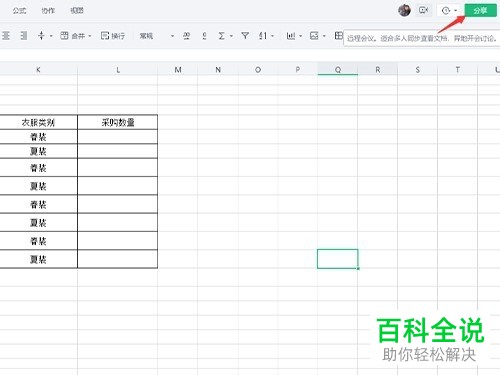The image size is (500, 375).
Task: Click the freeze panes grid icon
Action: 339,35
